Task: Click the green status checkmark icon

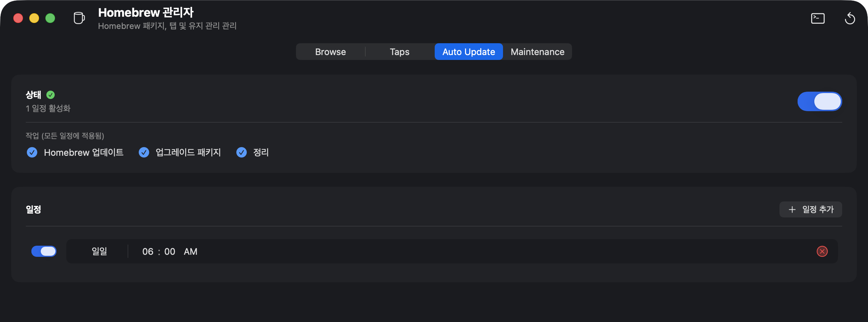Action: click(51, 95)
